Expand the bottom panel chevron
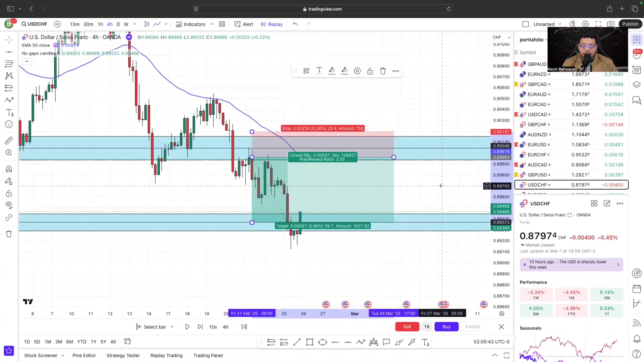The image size is (644, 362). point(495,355)
